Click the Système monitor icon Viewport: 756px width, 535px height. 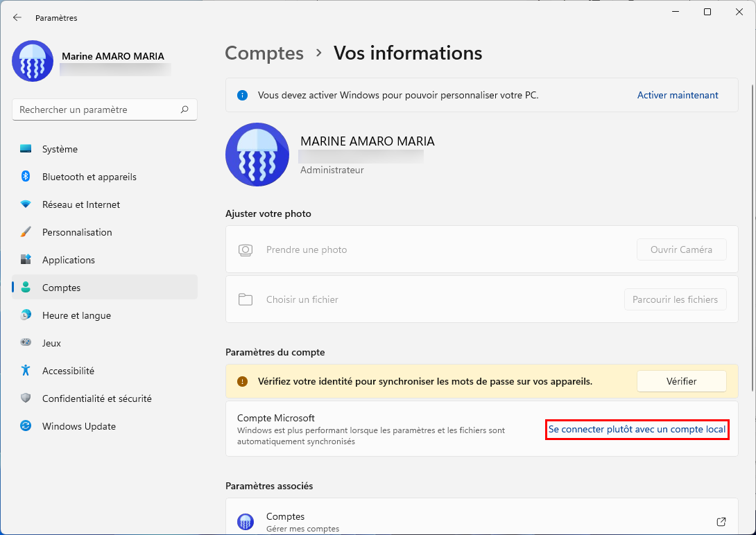(26, 149)
